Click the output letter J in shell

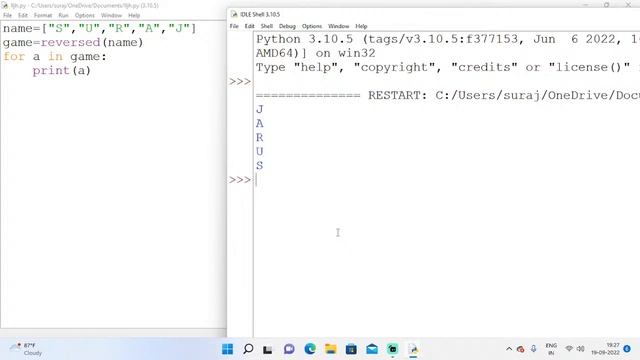[260, 109]
